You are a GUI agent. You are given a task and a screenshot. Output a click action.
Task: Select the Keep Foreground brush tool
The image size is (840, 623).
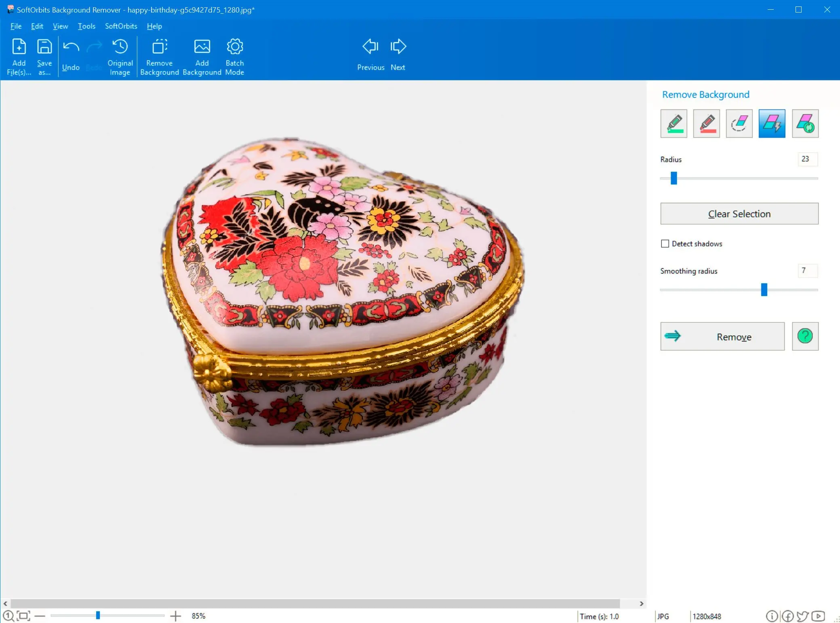click(x=674, y=123)
